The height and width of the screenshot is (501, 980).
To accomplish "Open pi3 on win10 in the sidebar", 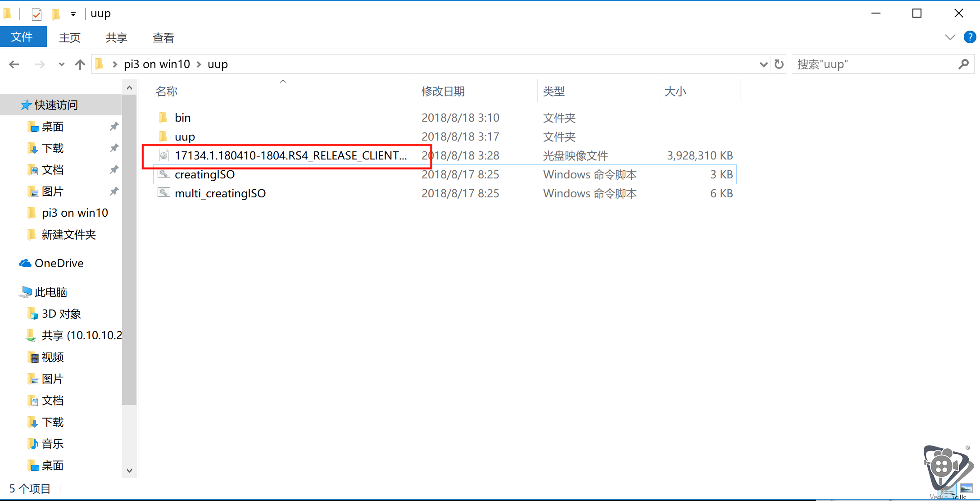I will (75, 213).
